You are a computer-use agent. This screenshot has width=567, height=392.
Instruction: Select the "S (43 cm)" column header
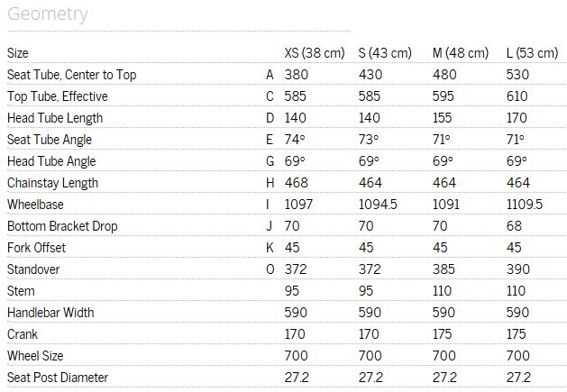(x=388, y=53)
